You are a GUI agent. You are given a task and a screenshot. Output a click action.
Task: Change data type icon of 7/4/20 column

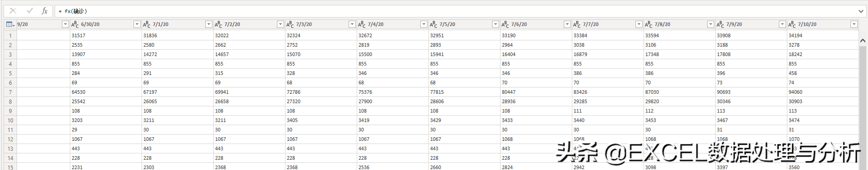point(362,24)
